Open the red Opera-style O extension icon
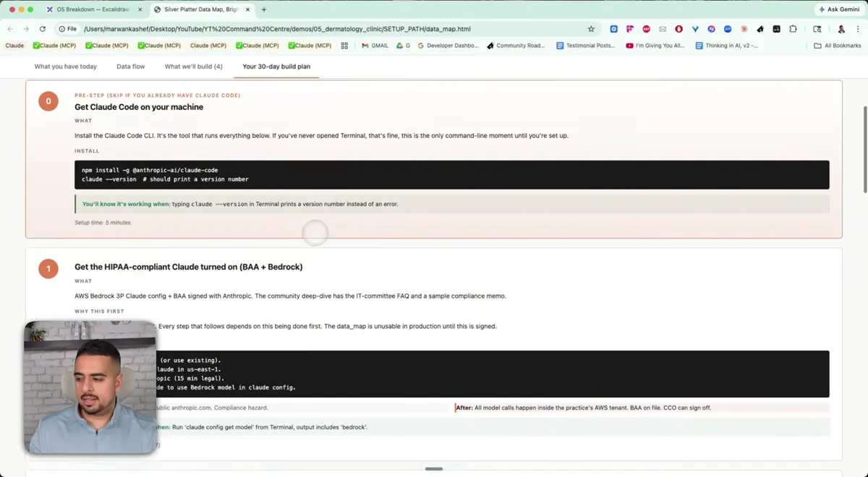 point(678,29)
